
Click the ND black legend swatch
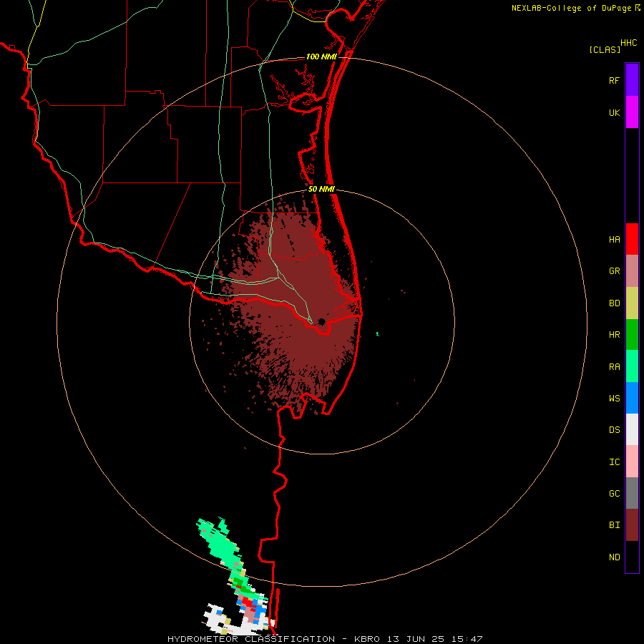[632, 557]
